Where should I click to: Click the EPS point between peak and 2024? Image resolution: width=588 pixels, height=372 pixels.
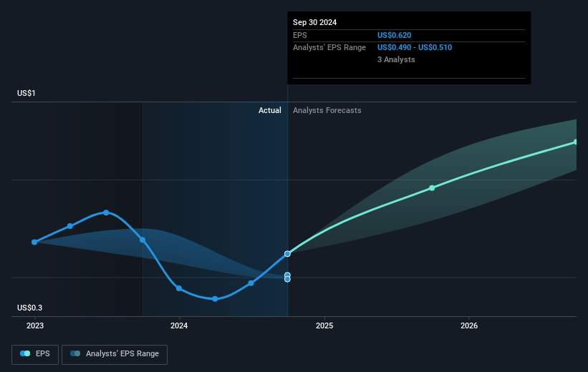(x=143, y=240)
